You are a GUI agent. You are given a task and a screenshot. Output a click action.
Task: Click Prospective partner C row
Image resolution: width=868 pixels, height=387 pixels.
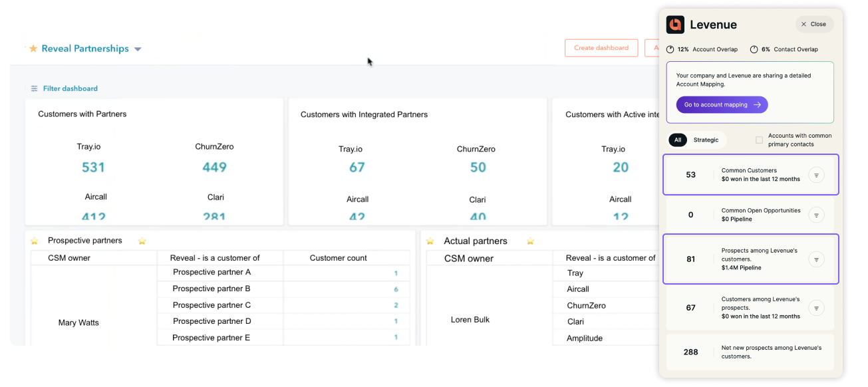point(283,305)
